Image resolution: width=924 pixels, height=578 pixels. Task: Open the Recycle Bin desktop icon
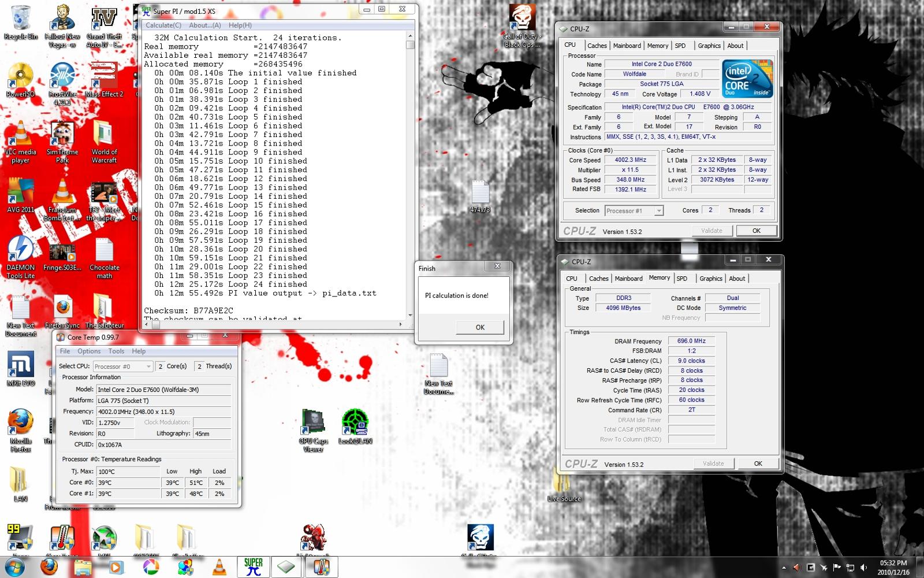click(x=21, y=23)
